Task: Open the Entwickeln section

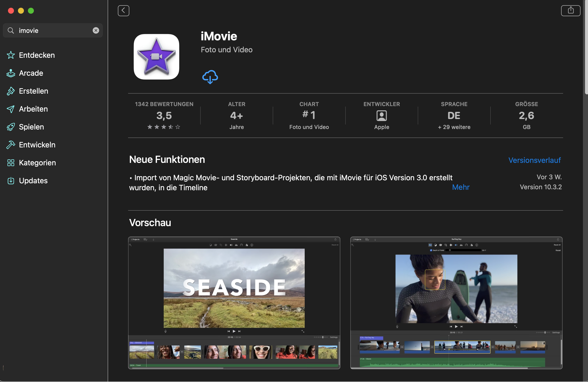Action: [x=37, y=145]
